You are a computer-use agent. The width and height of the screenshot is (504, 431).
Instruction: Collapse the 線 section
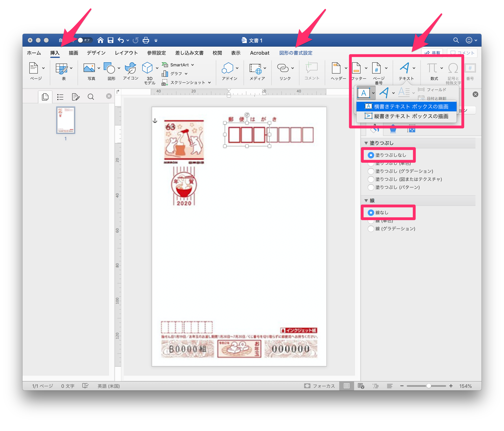point(366,201)
